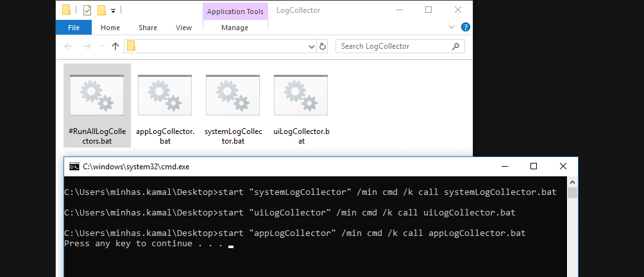Click the appLogCollector.bat file name label
Screen dimensions: 644x277
165,136
